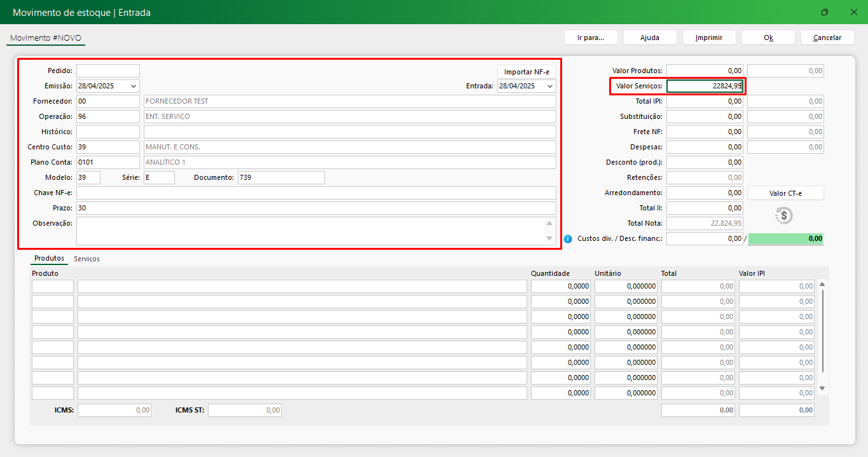Click the product list vertical scrollbar

pos(822,331)
